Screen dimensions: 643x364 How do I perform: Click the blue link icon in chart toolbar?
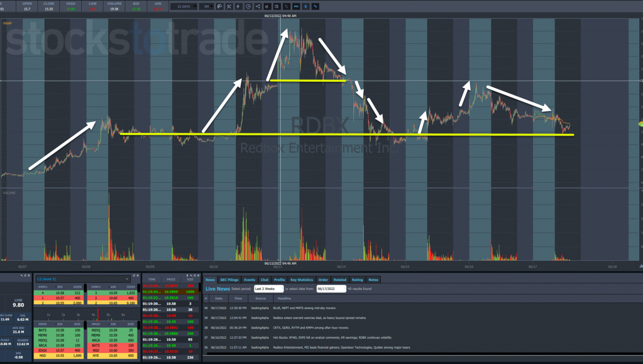point(296,7)
